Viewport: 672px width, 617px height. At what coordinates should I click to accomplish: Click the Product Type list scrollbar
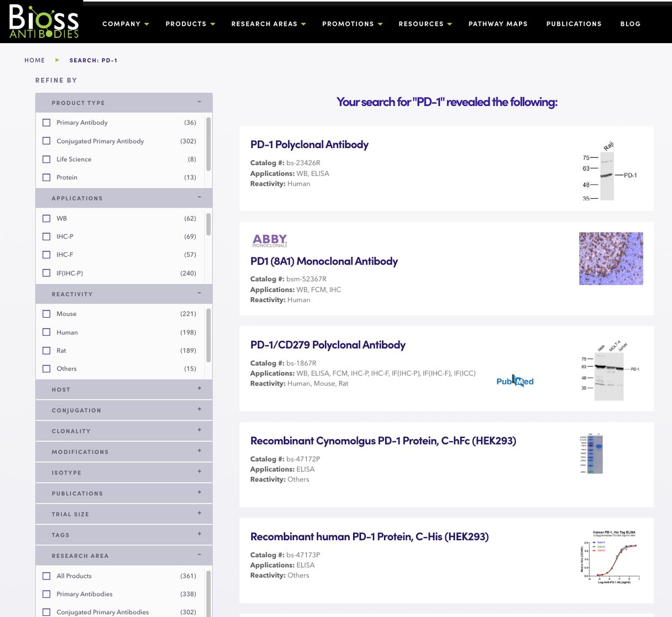[x=208, y=144]
